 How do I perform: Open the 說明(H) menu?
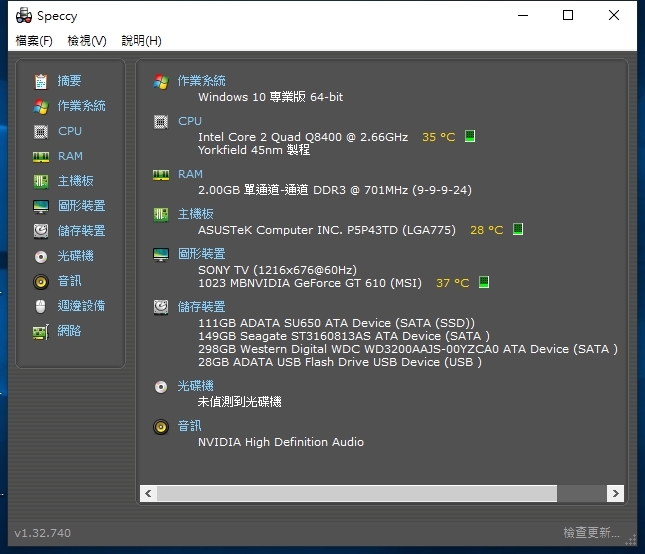142,41
